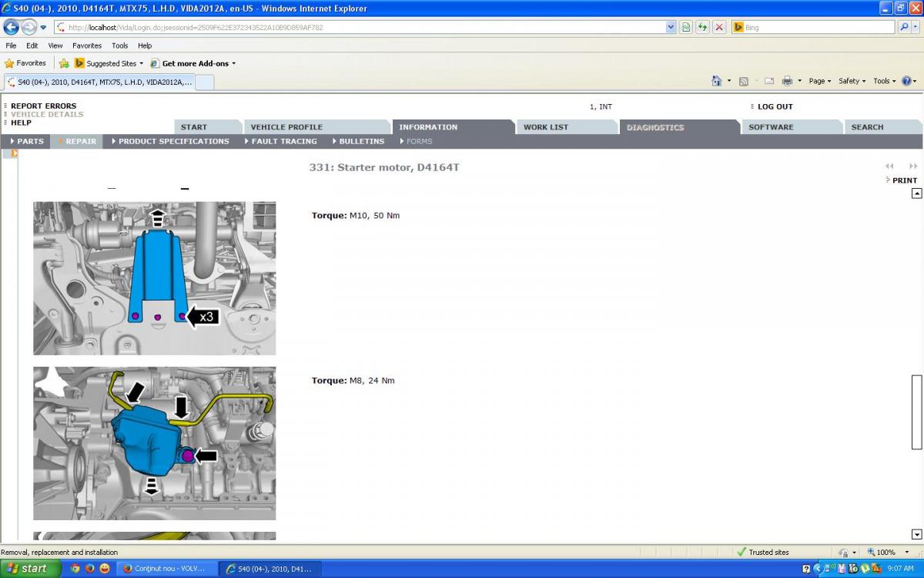Switch to the DIAGNOSTICS tab

click(680, 127)
